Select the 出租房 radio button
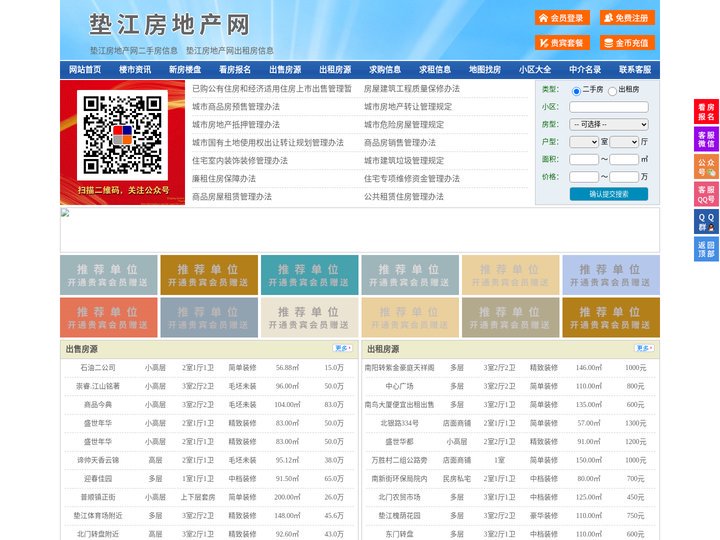 tap(612, 91)
